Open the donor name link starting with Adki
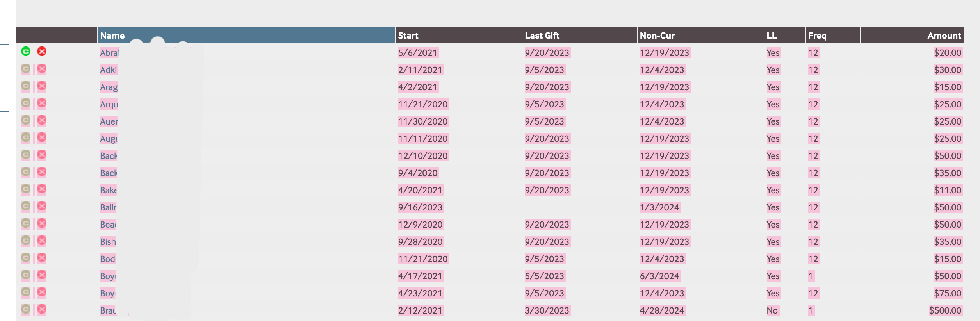 click(x=109, y=70)
